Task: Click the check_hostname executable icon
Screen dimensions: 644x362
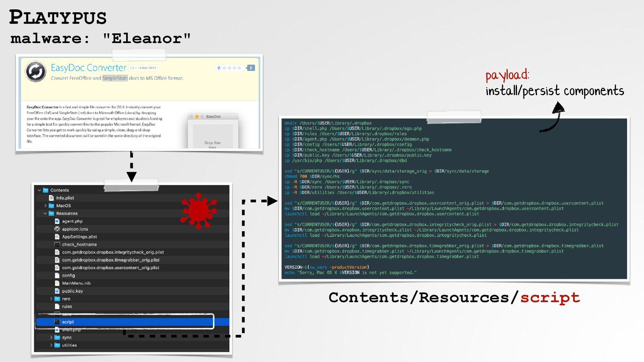Action: coord(57,244)
